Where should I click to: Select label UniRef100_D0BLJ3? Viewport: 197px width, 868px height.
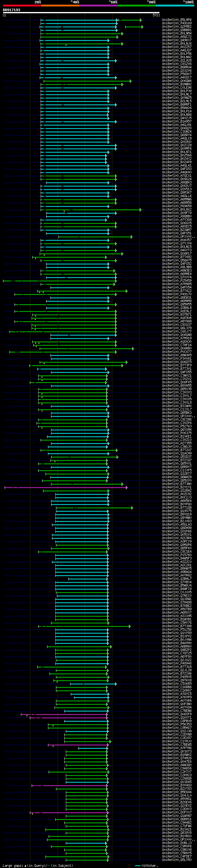click(177, 843)
